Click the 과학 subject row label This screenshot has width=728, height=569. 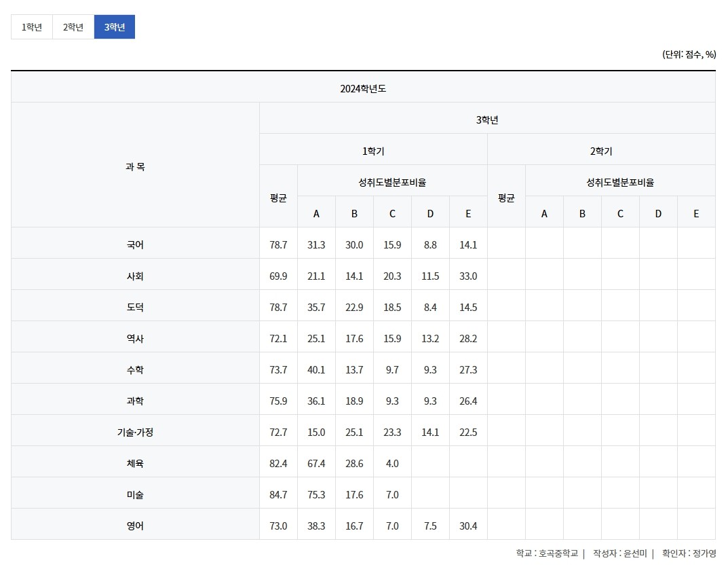point(135,401)
